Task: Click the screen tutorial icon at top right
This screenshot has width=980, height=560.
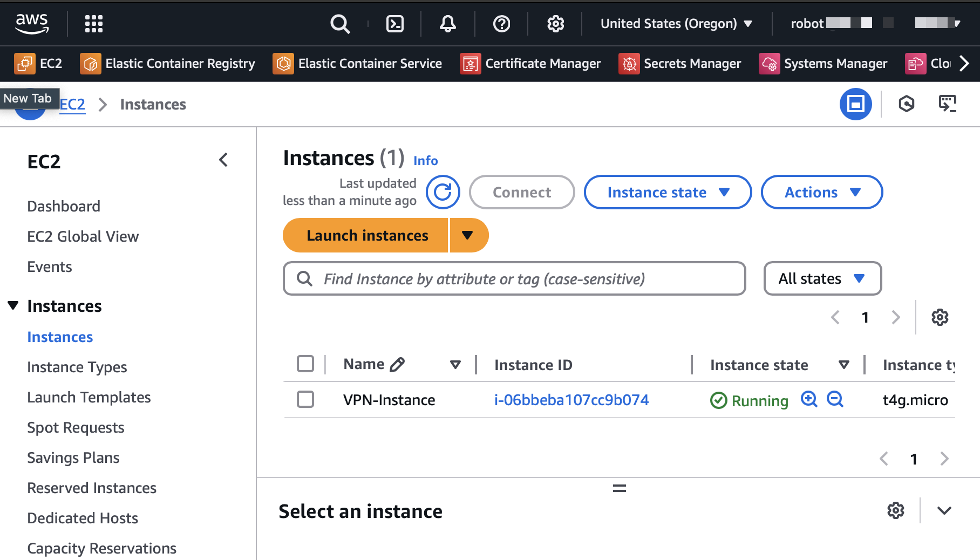Action: coord(948,104)
